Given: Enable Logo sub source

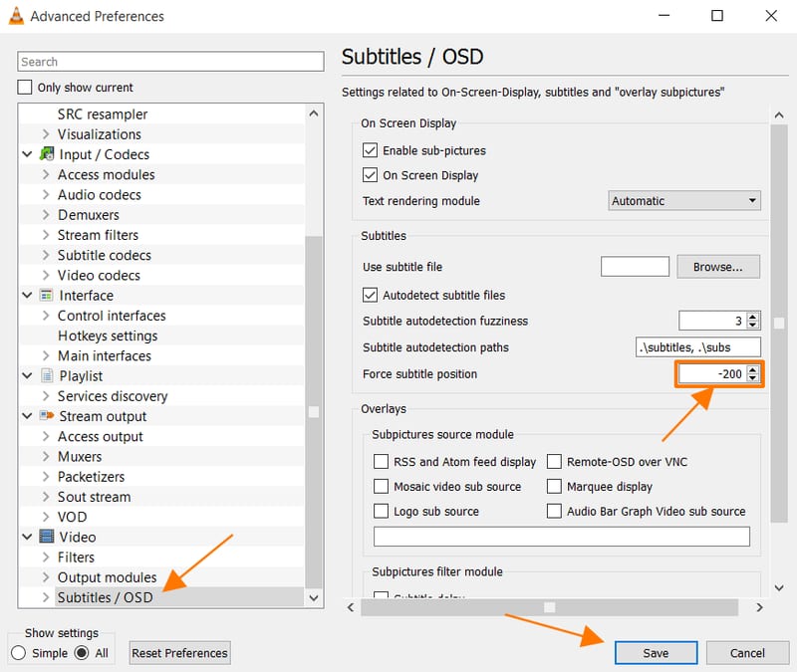Looking at the screenshot, I should coord(381,511).
